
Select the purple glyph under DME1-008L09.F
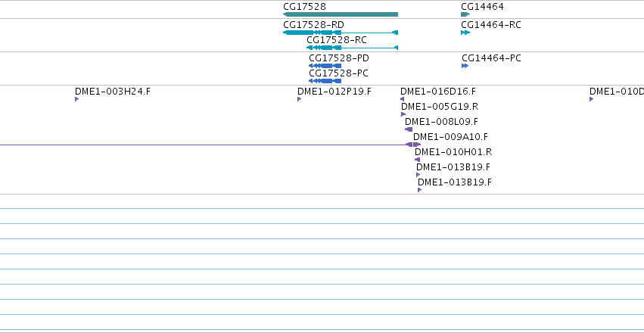[x=409, y=129]
